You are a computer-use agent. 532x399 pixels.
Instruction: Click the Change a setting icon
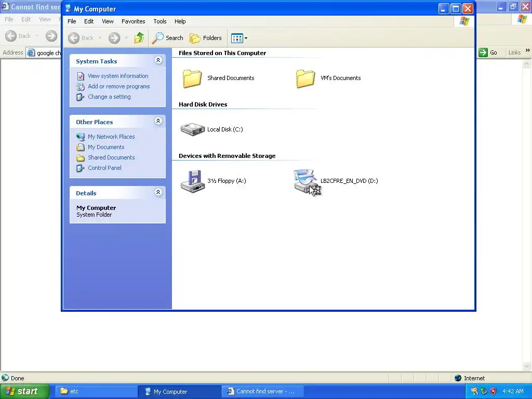(81, 97)
